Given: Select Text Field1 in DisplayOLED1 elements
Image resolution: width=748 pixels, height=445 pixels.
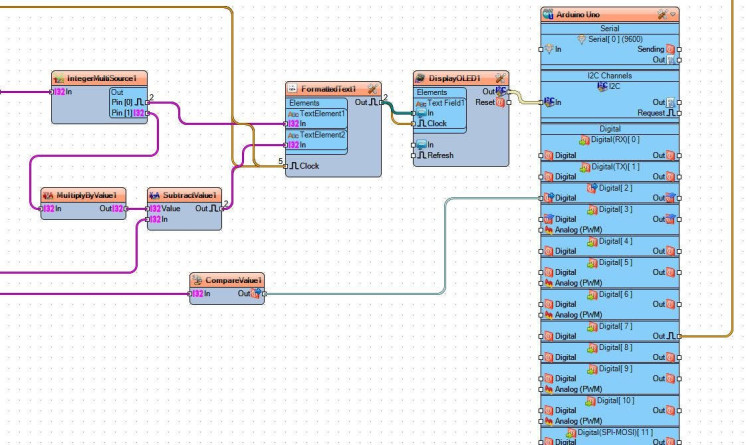Looking at the screenshot, I should coord(440,103).
